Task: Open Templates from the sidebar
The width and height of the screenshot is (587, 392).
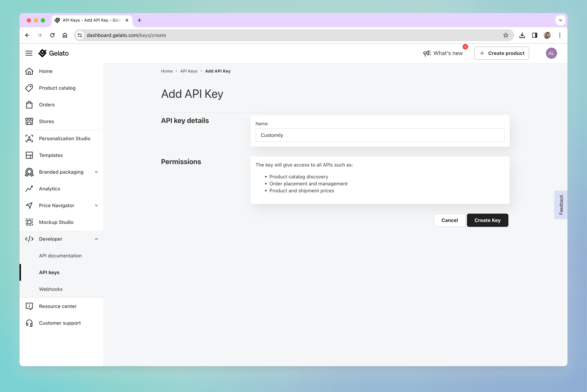Action: point(51,155)
